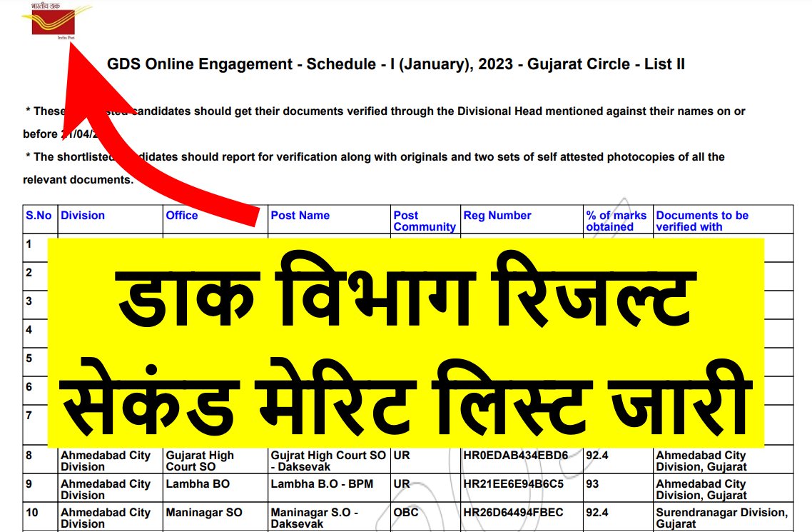The width and height of the screenshot is (812, 532).
Task: Select the Maninagar SO office cell
Action: point(204,513)
